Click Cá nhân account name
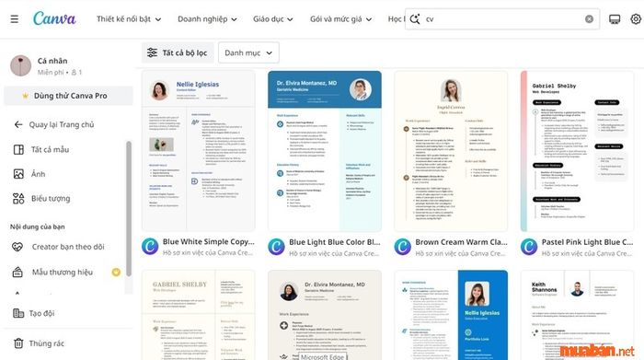This screenshot has height=360, width=644. [52, 61]
